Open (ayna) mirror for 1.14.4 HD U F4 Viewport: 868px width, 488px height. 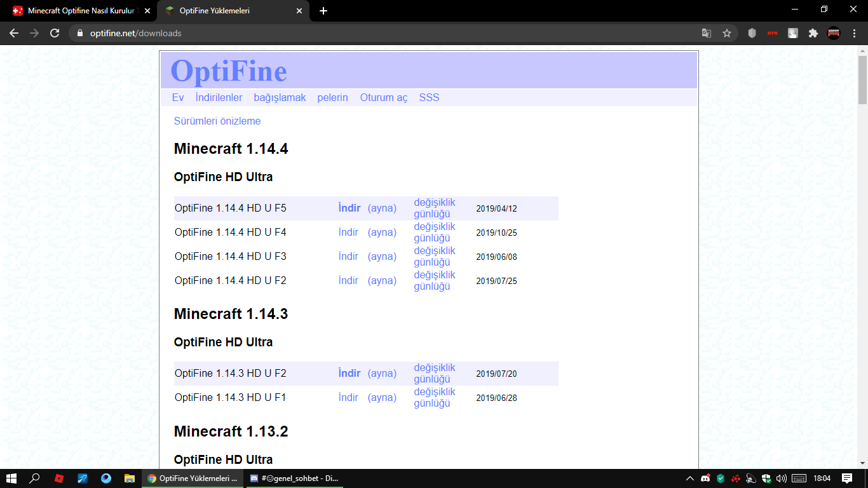(382, 232)
